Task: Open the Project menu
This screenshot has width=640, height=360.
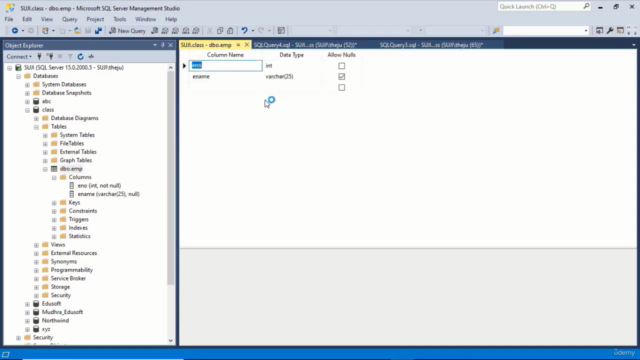Action: [95, 19]
